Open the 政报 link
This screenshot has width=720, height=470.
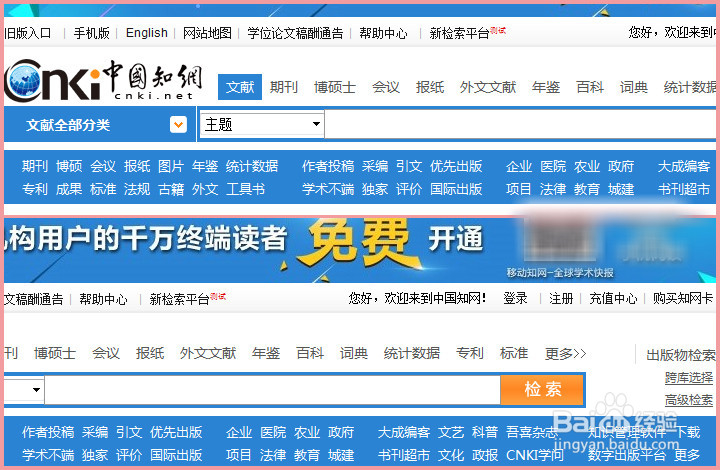tap(484, 455)
